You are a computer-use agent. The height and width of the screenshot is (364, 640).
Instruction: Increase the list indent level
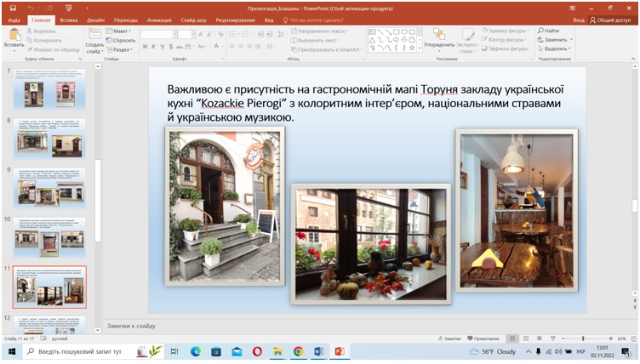[x=270, y=34]
